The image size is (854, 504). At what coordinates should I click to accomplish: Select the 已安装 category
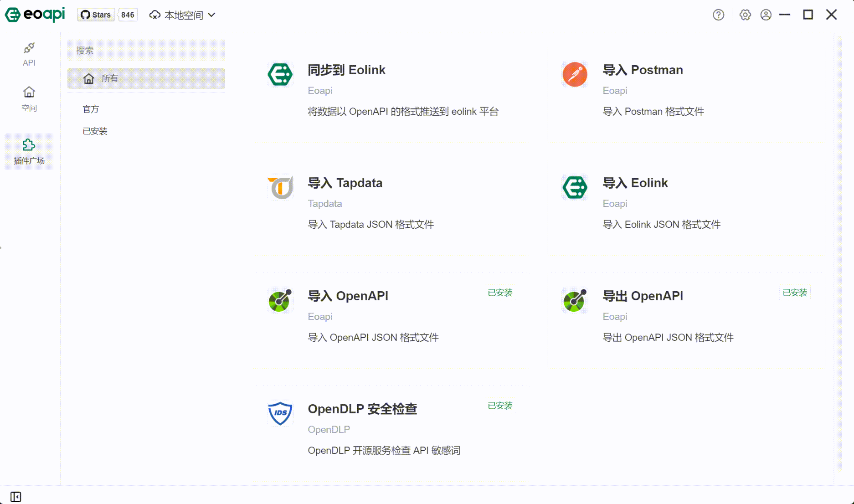[95, 131]
